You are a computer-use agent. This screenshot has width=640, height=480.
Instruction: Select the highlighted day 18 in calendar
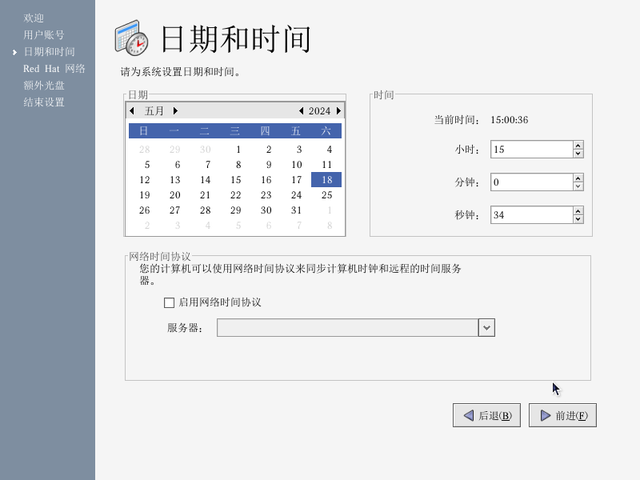point(327,180)
